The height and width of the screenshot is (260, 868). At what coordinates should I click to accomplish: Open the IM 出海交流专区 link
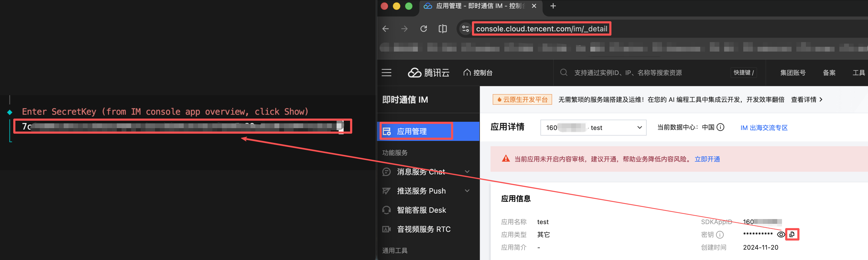click(x=764, y=128)
